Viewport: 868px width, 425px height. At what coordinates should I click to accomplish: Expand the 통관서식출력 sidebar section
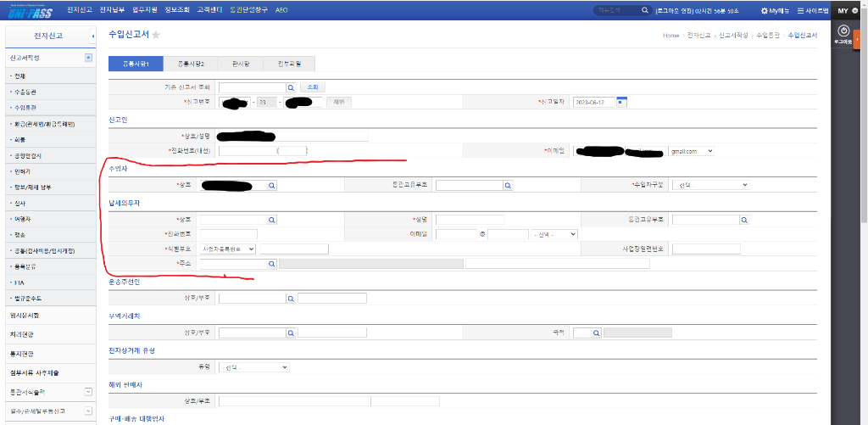coord(88,392)
